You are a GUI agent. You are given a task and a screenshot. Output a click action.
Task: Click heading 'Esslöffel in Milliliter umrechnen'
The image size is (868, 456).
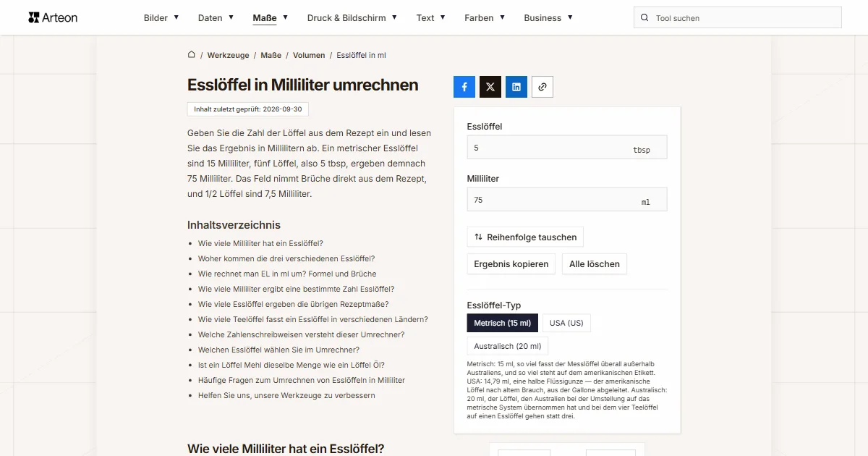click(303, 85)
